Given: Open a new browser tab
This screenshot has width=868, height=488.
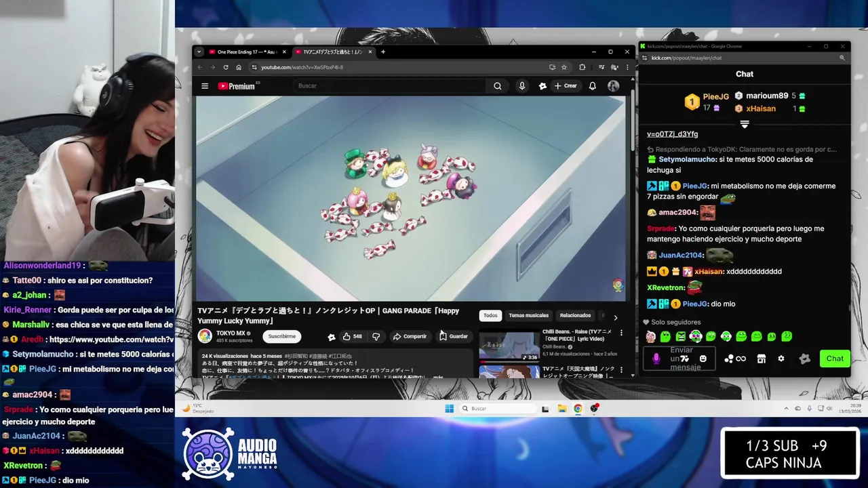Looking at the screenshot, I should (x=383, y=52).
